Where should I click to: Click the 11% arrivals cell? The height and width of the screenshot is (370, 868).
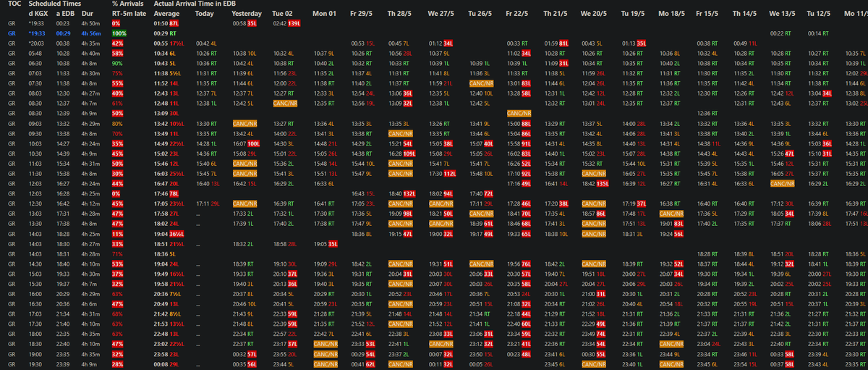click(x=117, y=235)
